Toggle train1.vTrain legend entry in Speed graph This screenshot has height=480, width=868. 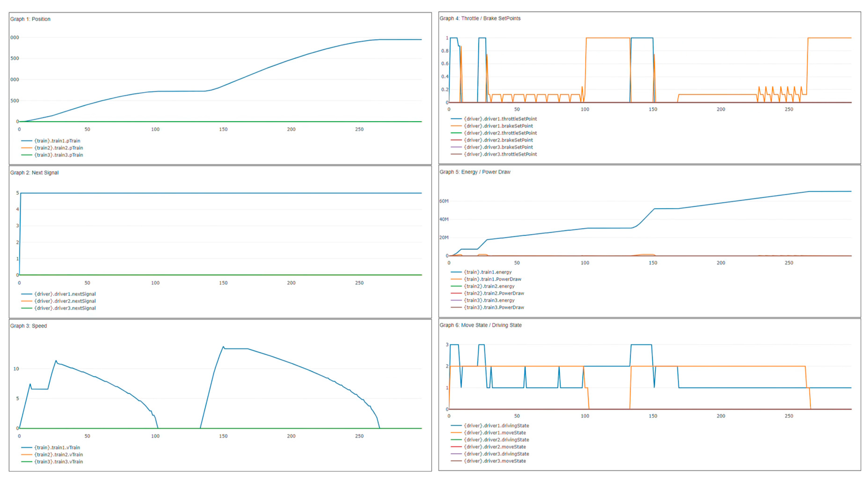coord(51,447)
